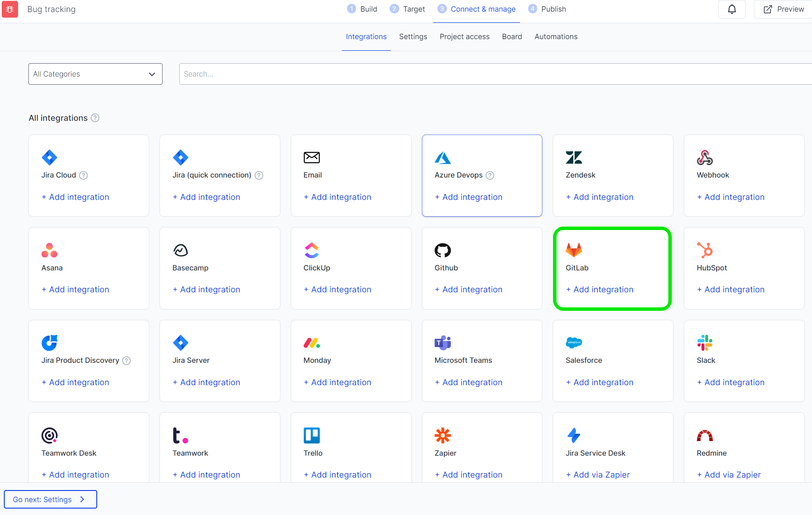The width and height of the screenshot is (812, 515).
Task: Go to the Build step
Action: pos(362,9)
